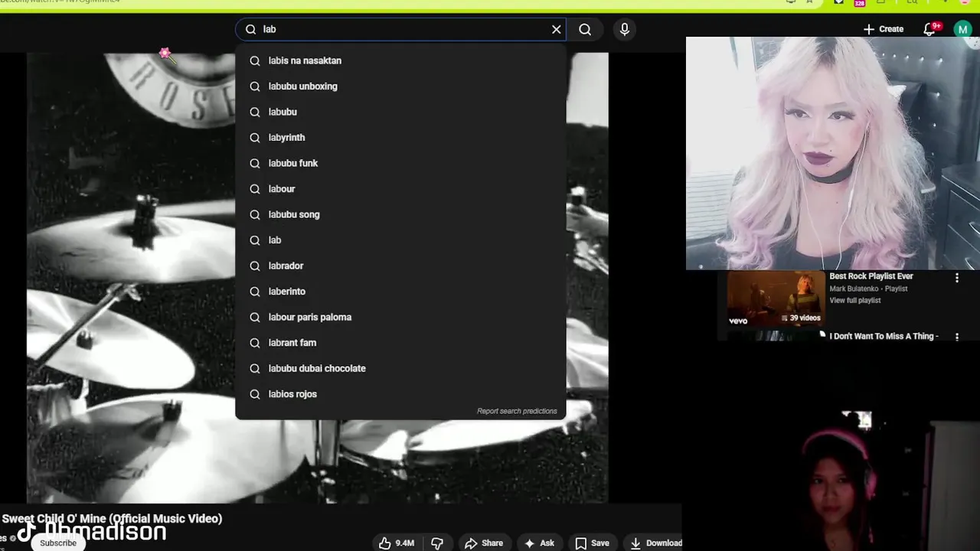Like the video with thumbs-up 9.4M
Image resolution: width=980 pixels, height=551 pixels.
pos(397,543)
